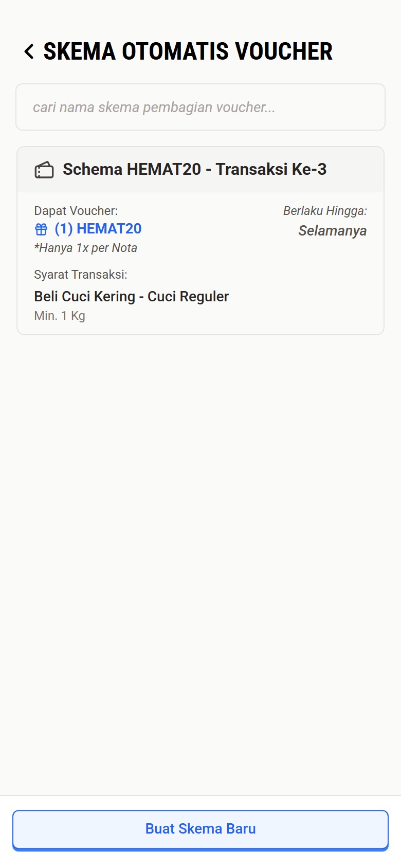This screenshot has width=401, height=868.
Task: Click the word VOUCHER in the page heading
Action: pos(284,51)
